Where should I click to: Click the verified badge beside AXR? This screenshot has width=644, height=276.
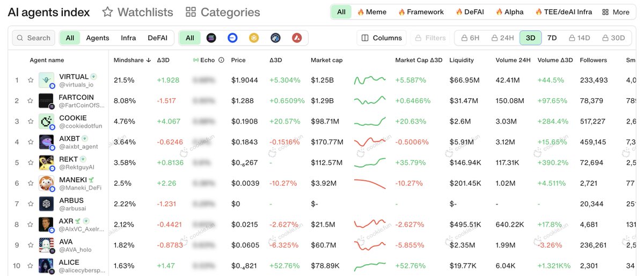86,221
